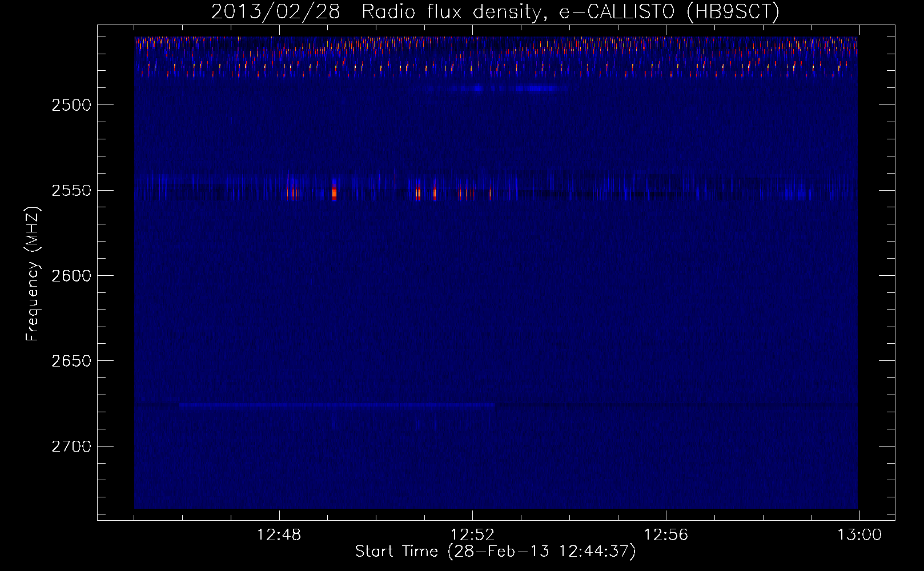
Task: Click the 2650 frequency tick label
Action: [71, 361]
